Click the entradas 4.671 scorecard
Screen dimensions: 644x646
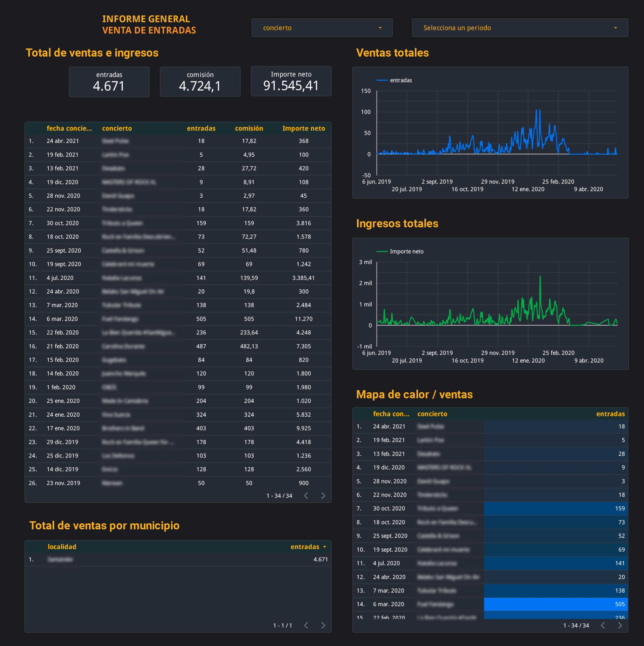(x=109, y=82)
